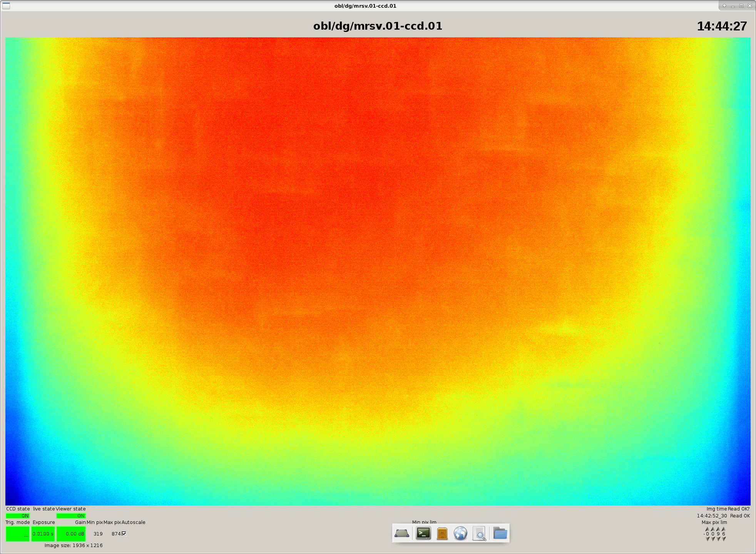Open the blue folder dock icon
This screenshot has width=756, height=554.
[500, 534]
